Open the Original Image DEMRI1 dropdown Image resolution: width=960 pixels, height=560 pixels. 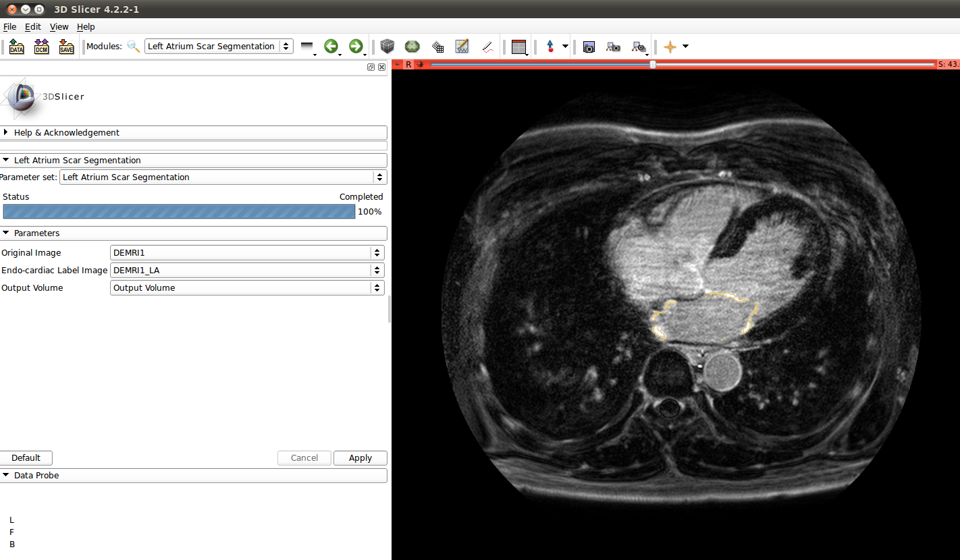point(247,252)
